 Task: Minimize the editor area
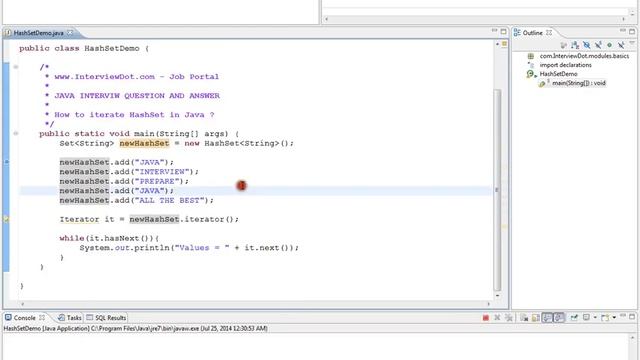click(x=494, y=31)
